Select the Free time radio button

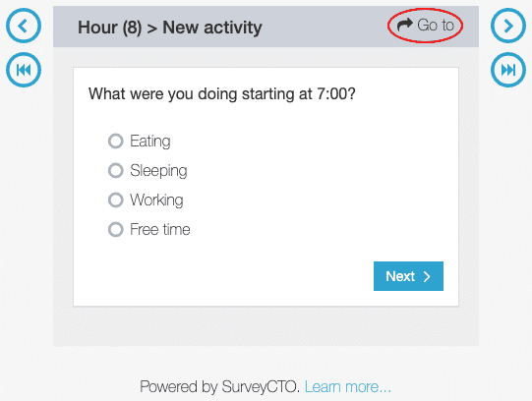pos(116,229)
